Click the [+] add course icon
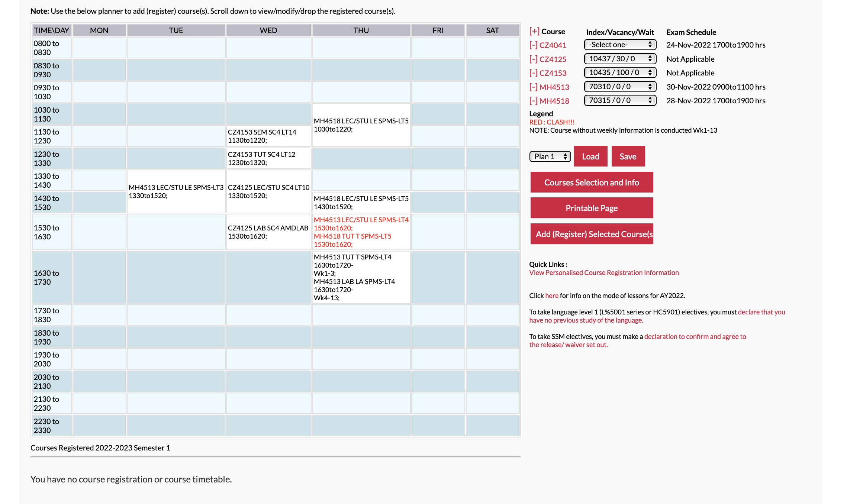 point(534,32)
